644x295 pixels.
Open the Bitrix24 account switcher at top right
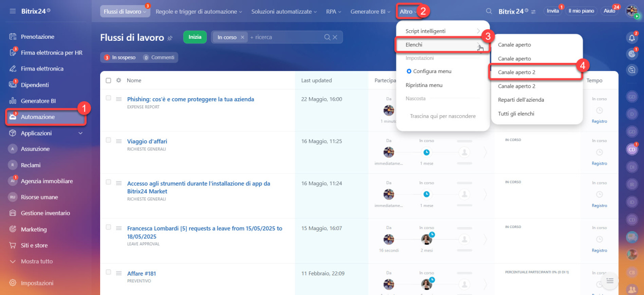517,11
